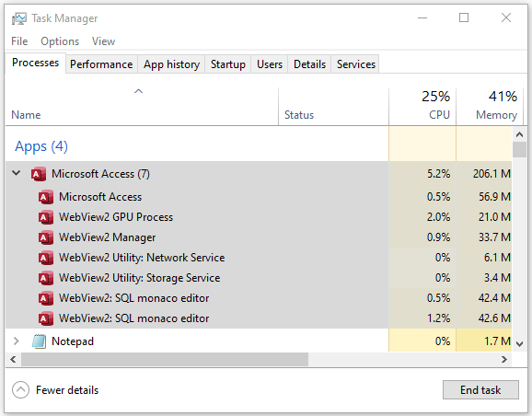
Task: Click the WebView2 GPU Process icon
Action: click(x=46, y=217)
